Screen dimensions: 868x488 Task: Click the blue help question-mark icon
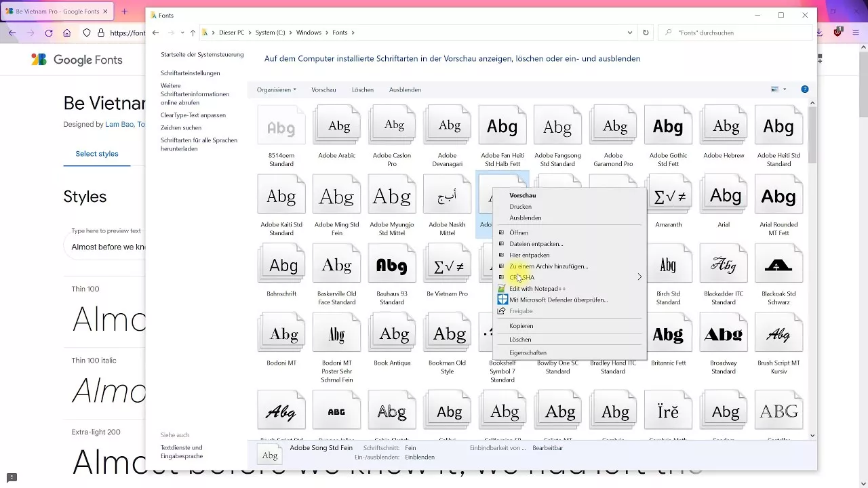805,89
